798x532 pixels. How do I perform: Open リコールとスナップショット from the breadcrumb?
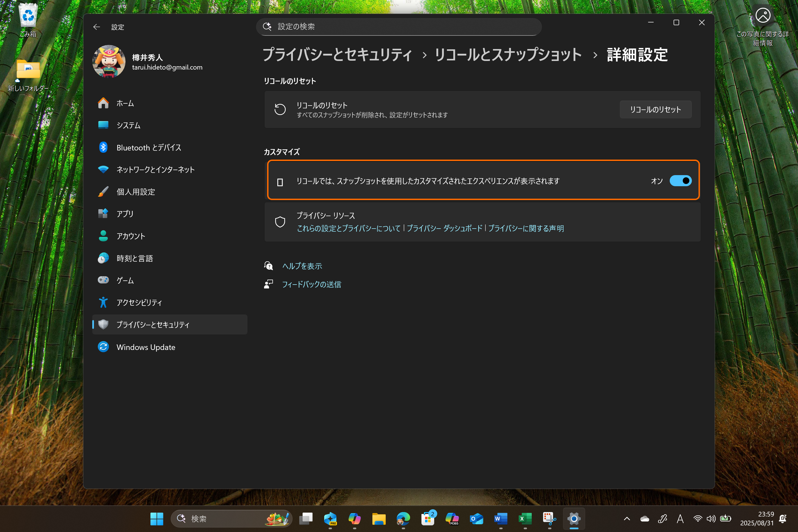pos(508,55)
